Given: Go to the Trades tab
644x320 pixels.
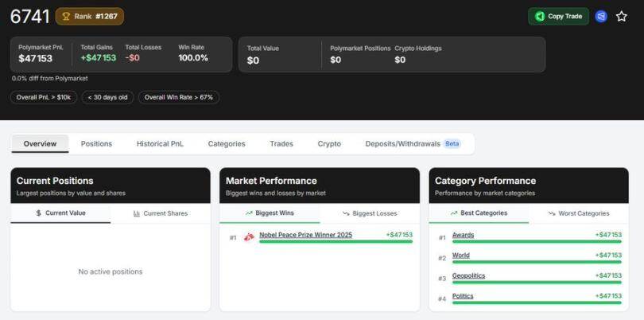Looking at the screenshot, I should click(x=281, y=144).
